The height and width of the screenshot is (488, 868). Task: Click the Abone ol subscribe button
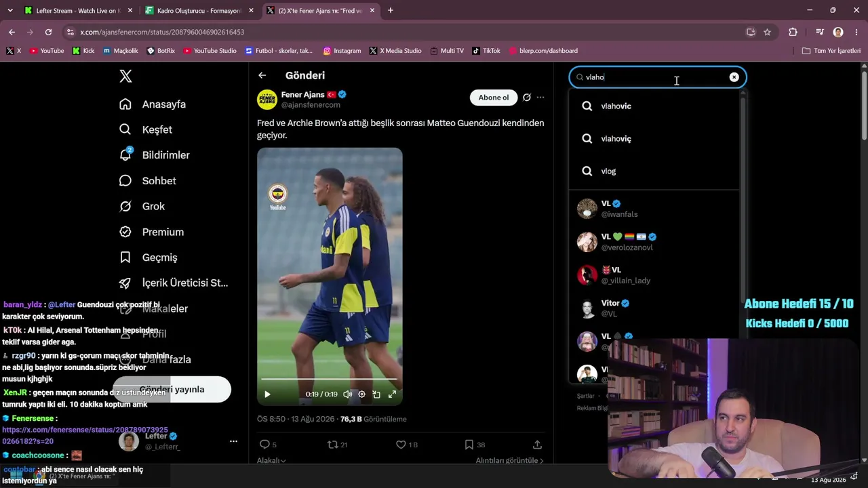494,98
